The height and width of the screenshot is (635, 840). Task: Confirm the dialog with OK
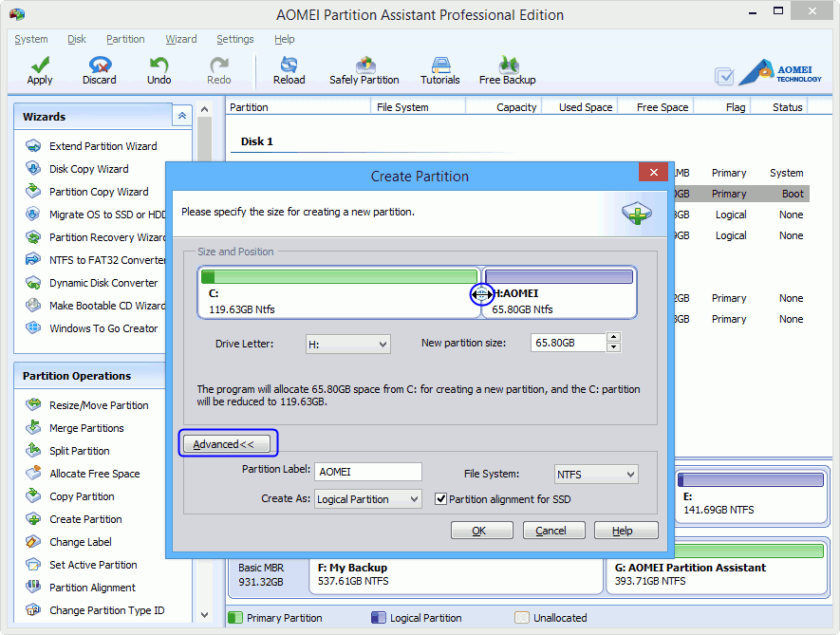click(x=481, y=531)
